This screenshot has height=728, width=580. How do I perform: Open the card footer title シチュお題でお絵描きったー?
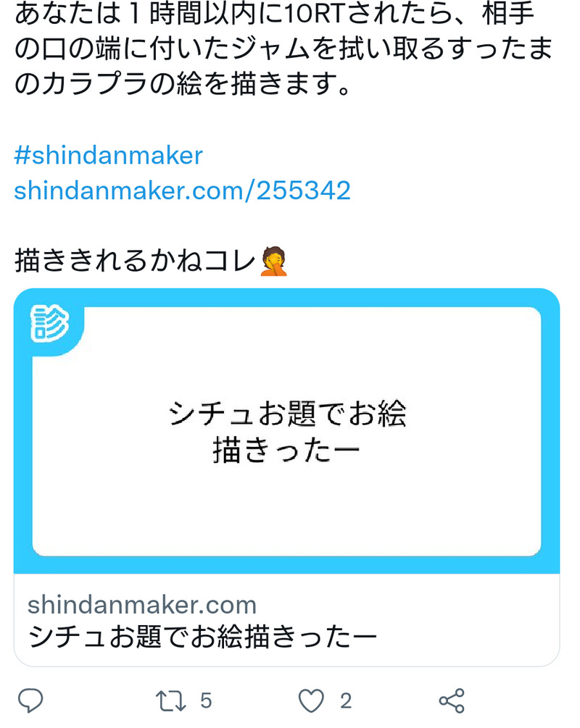coord(202,637)
